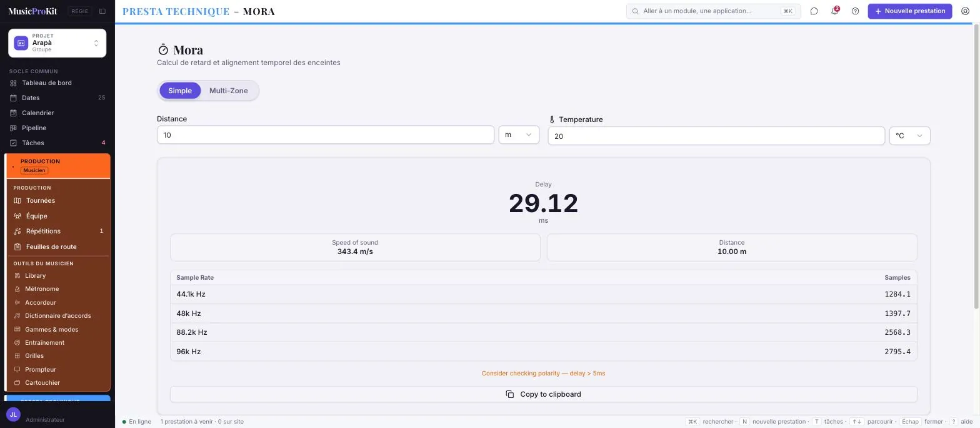980x428 pixels.
Task: Open Dictionnaire d'accords
Action: (x=59, y=316)
